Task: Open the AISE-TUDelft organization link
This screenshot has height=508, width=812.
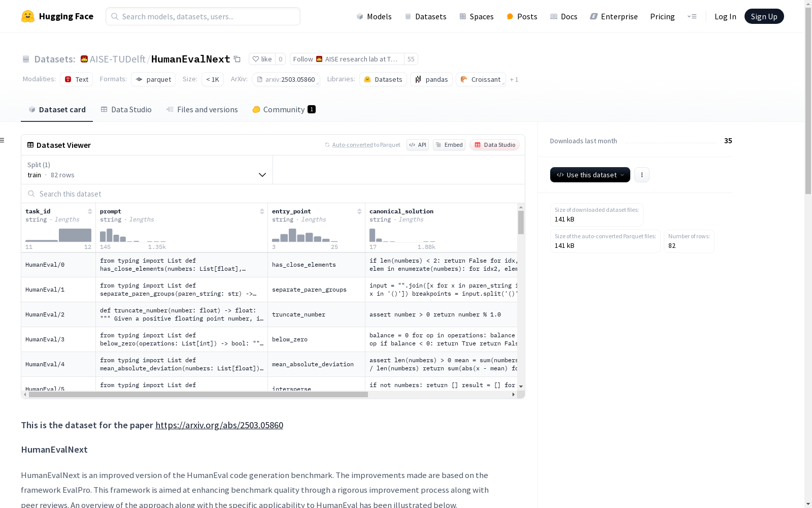Action: (x=117, y=59)
